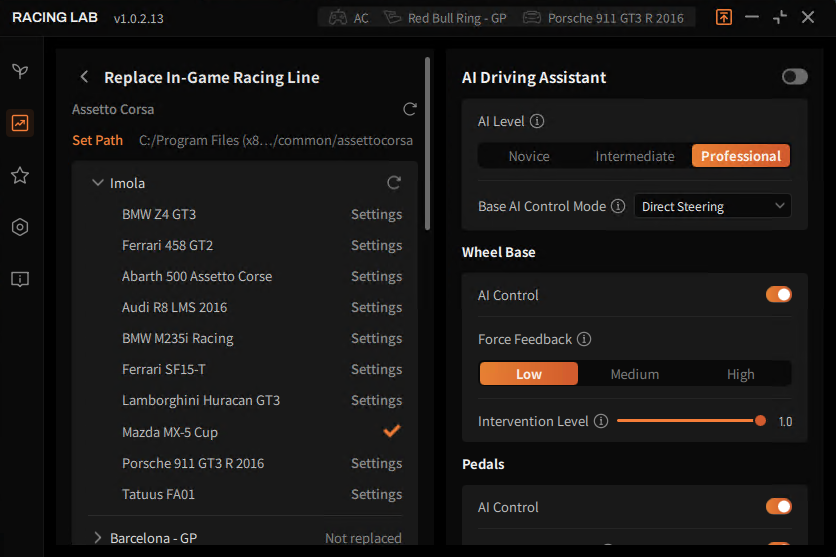Image resolution: width=836 pixels, height=557 pixels.
Task: Open the star favorites sidebar icon
Action: [20, 175]
